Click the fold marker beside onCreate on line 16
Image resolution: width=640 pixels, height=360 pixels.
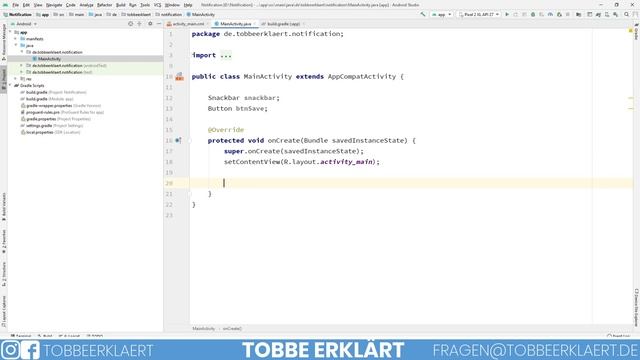pyautogui.click(x=190, y=140)
